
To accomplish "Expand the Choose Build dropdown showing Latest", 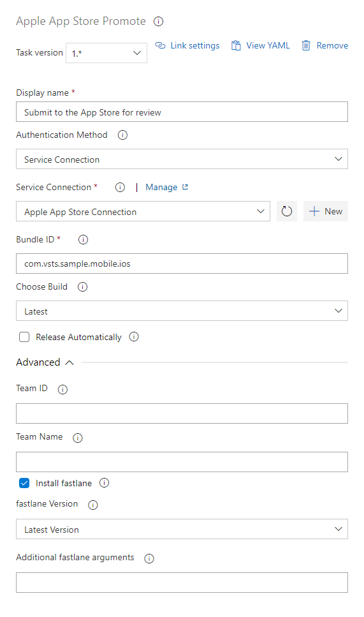I will pyautogui.click(x=182, y=311).
